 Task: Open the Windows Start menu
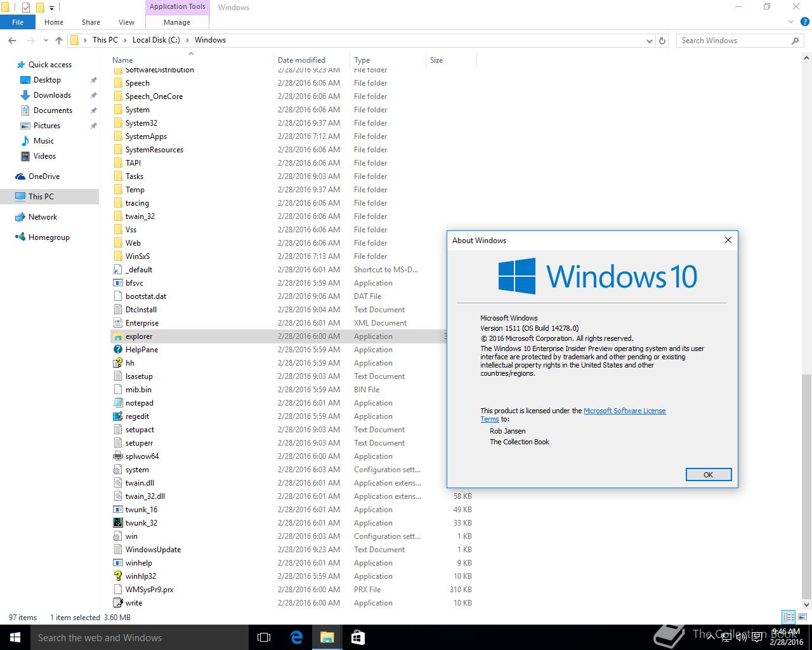click(x=15, y=637)
